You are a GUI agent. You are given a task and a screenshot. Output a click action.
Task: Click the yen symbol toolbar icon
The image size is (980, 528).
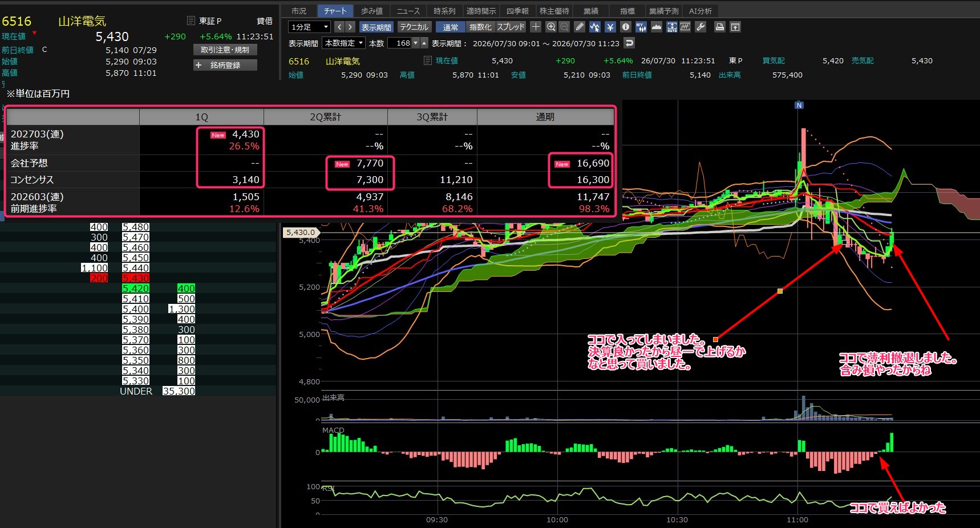pos(610,27)
